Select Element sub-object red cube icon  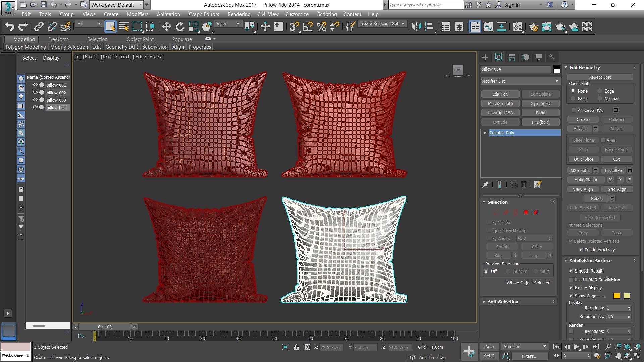tap(536, 212)
